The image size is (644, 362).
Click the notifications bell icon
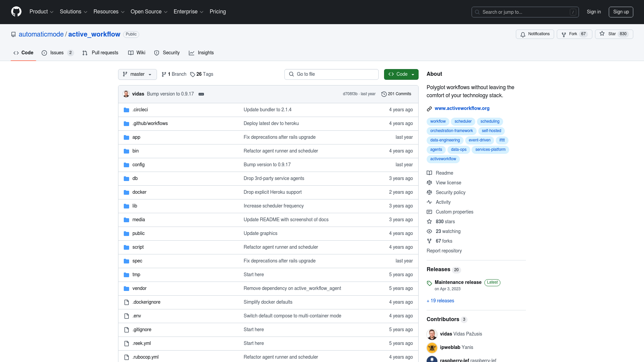click(x=523, y=34)
